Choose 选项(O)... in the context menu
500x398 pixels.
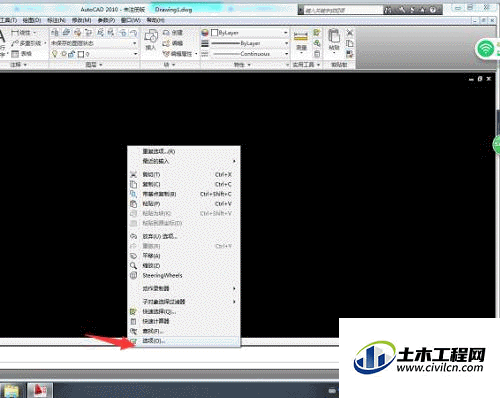click(184, 341)
